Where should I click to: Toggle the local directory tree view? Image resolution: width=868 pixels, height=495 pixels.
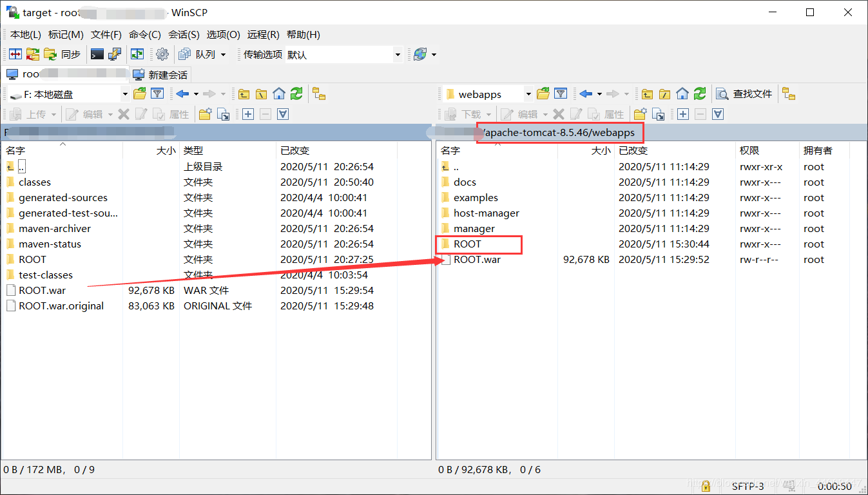pyautogui.click(x=319, y=94)
